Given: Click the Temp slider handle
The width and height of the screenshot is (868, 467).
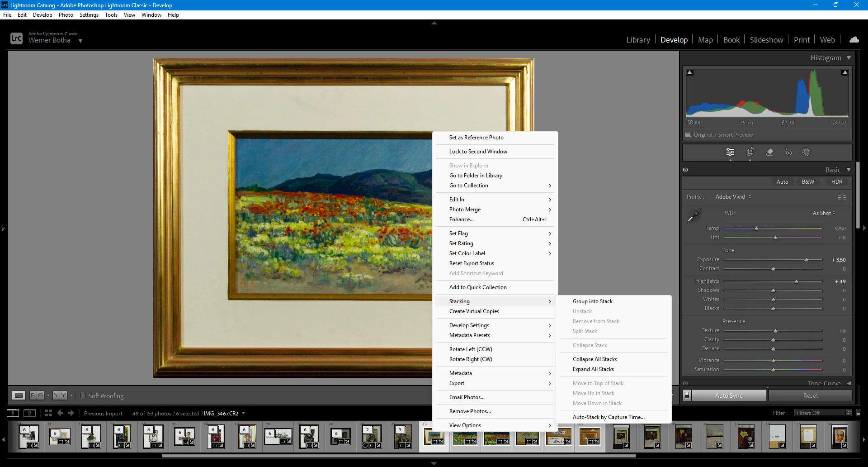Looking at the screenshot, I should 756,229.
